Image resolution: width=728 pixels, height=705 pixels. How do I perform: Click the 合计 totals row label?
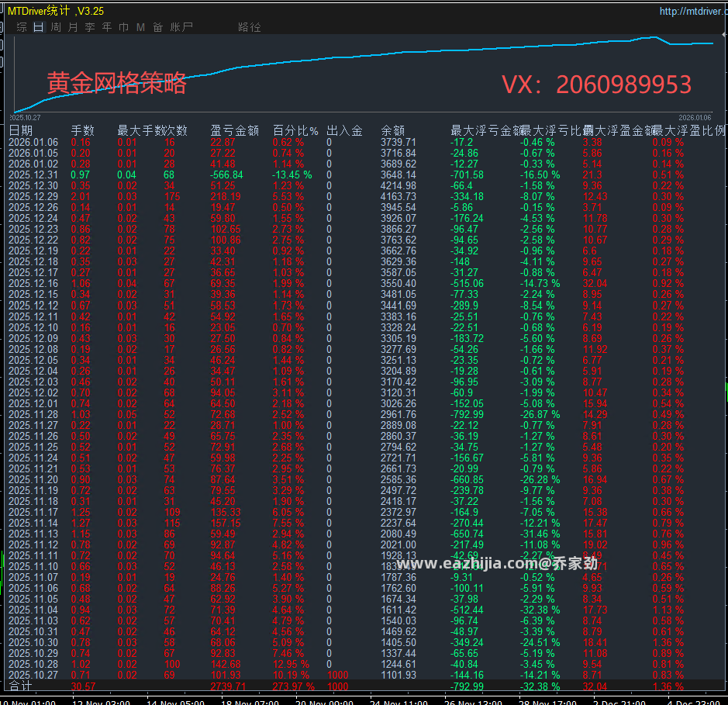click(20, 686)
